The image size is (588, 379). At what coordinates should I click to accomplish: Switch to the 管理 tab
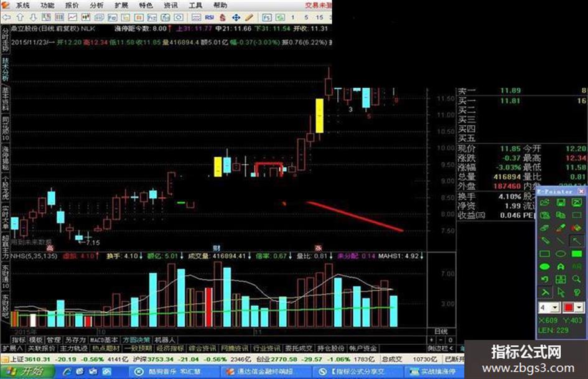pos(54,340)
